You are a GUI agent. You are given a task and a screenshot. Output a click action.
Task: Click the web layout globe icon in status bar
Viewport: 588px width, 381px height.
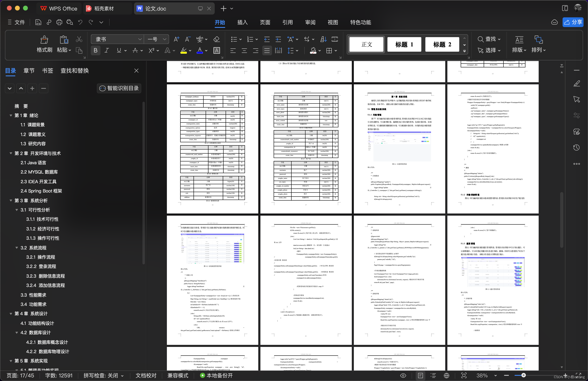446,376
